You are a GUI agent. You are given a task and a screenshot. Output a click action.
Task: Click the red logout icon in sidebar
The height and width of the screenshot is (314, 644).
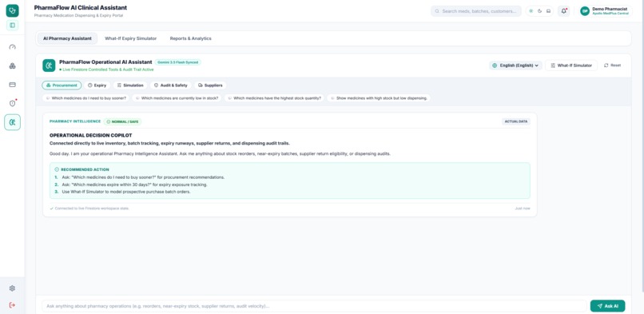pos(12,305)
